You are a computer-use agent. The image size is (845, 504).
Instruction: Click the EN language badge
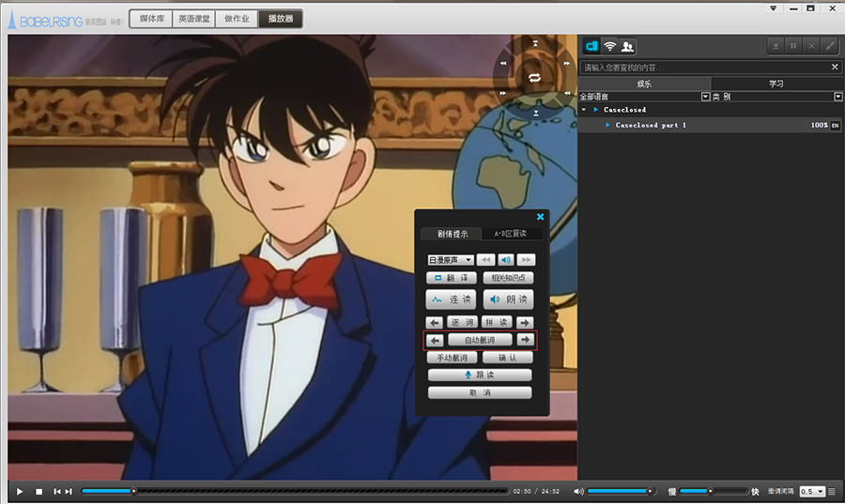click(x=836, y=126)
